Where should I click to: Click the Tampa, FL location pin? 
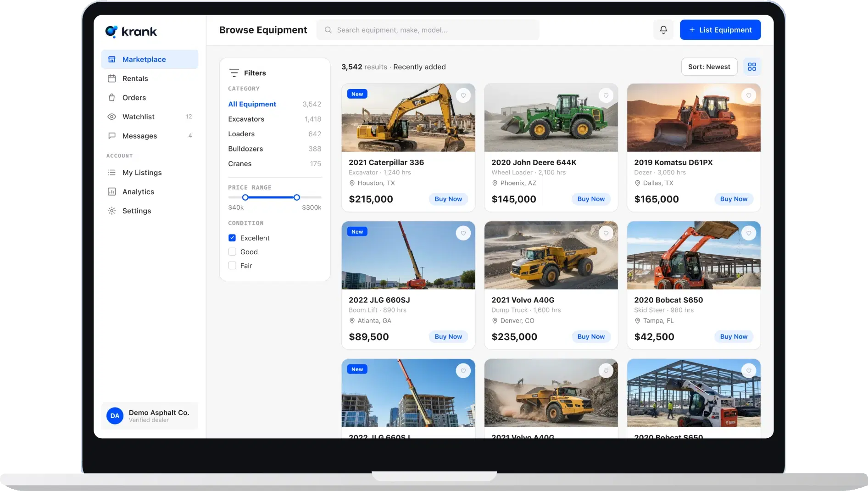(638, 321)
